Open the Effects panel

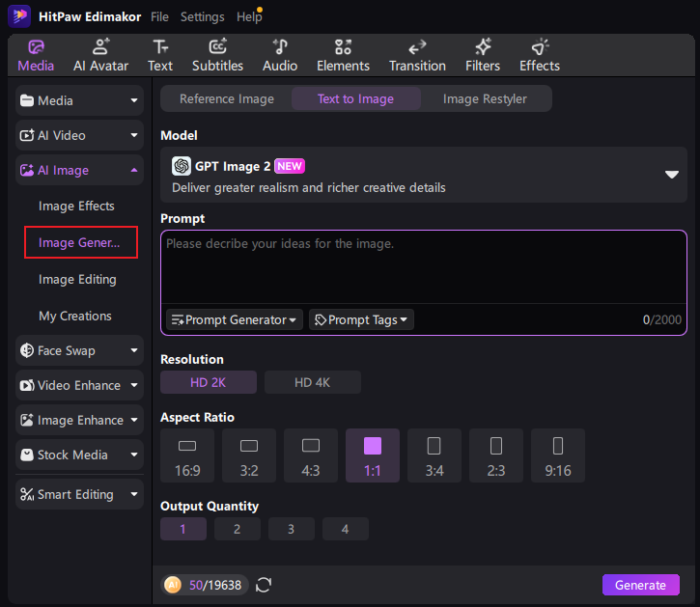coord(540,56)
